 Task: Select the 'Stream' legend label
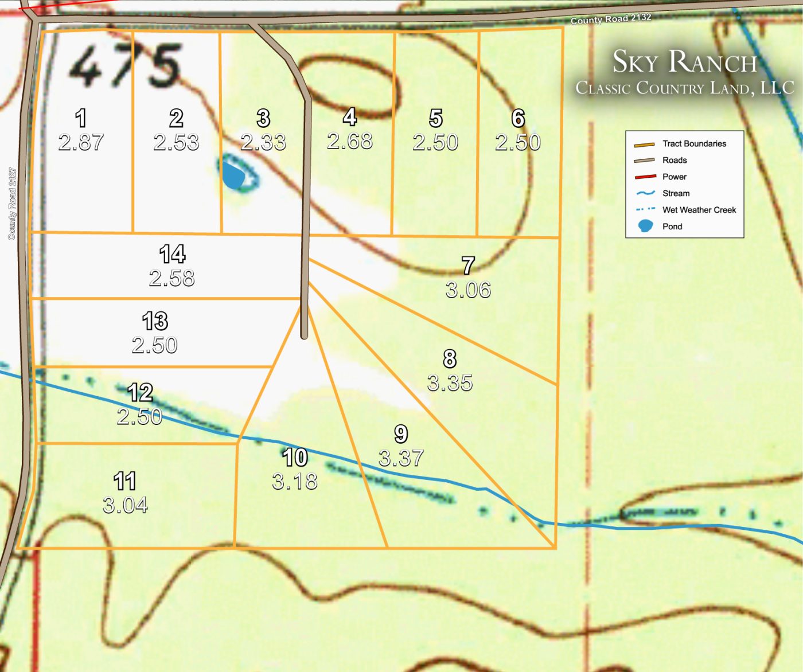point(676,193)
